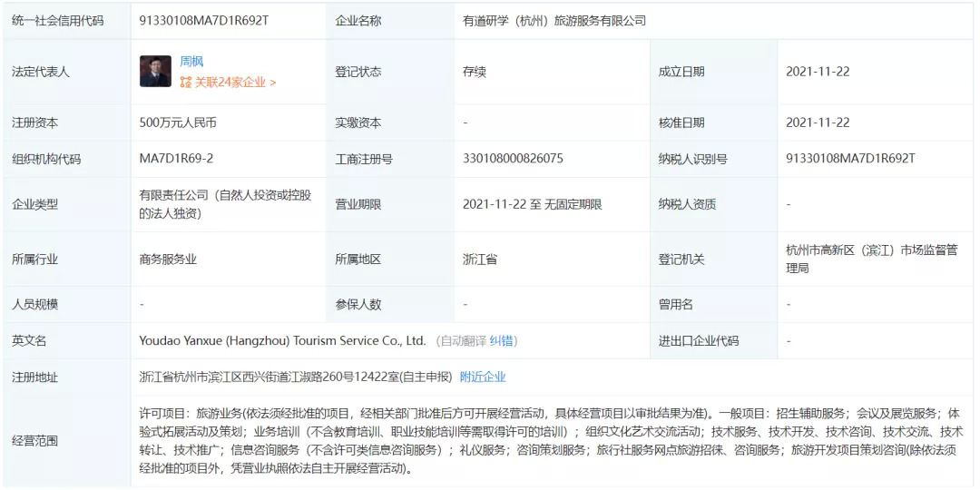Click the 核准日期 value 2021-11-22
This screenshot has height=490, width=980.
pos(818,122)
